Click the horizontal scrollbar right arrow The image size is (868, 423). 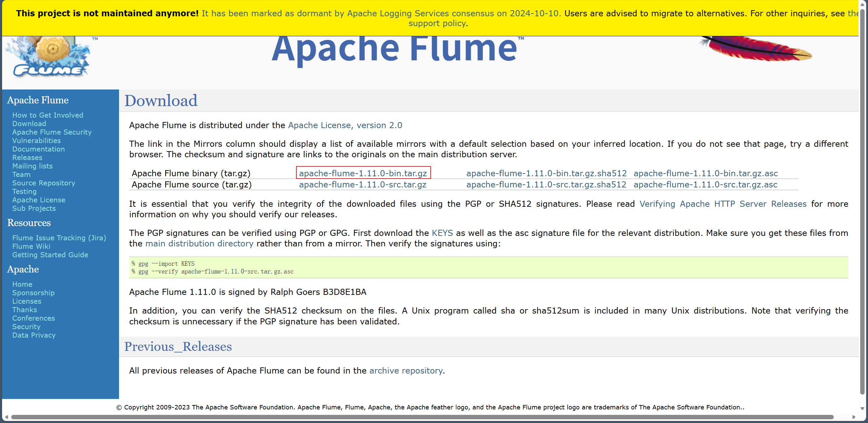854,417
